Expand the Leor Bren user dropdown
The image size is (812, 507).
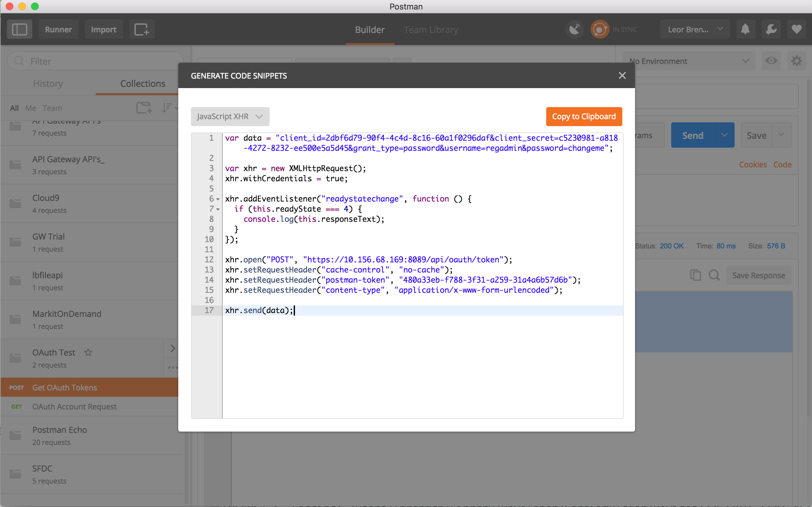click(695, 29)
